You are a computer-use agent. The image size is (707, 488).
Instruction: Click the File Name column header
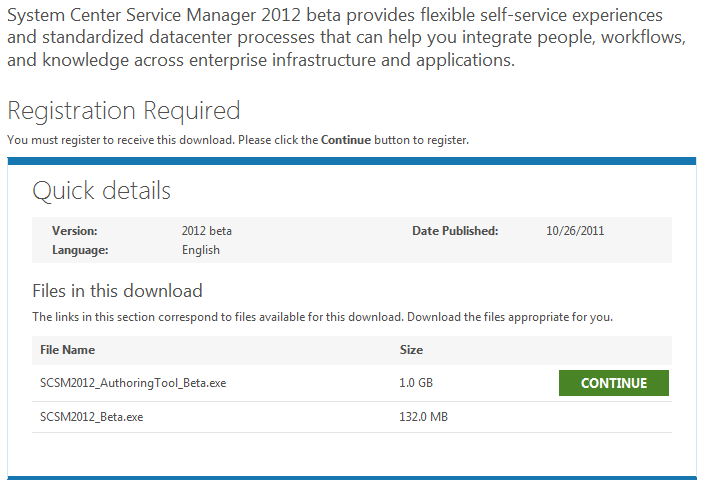pos(68,350)
